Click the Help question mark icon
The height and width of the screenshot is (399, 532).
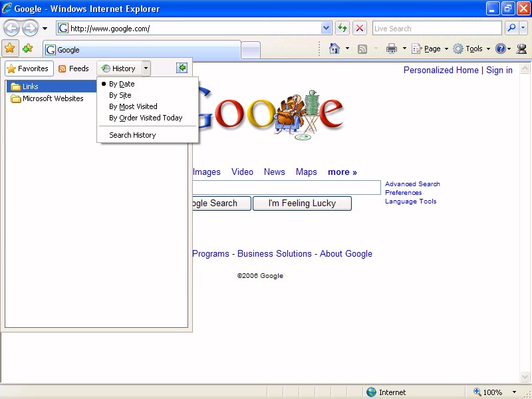[501, 49]
